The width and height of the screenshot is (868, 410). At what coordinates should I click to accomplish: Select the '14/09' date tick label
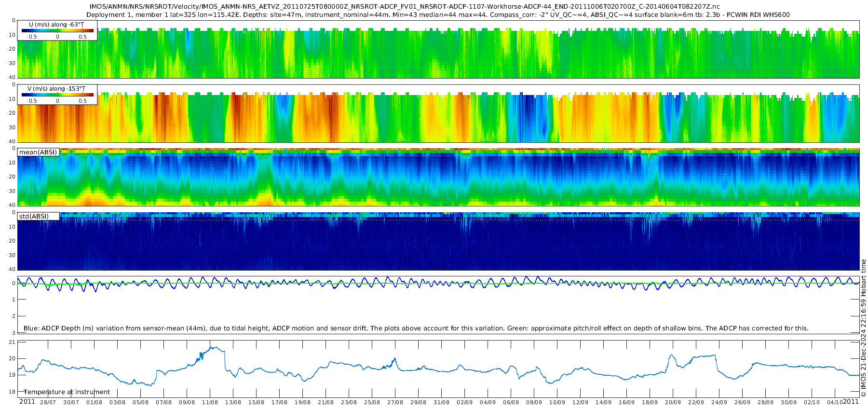point(603,402)
